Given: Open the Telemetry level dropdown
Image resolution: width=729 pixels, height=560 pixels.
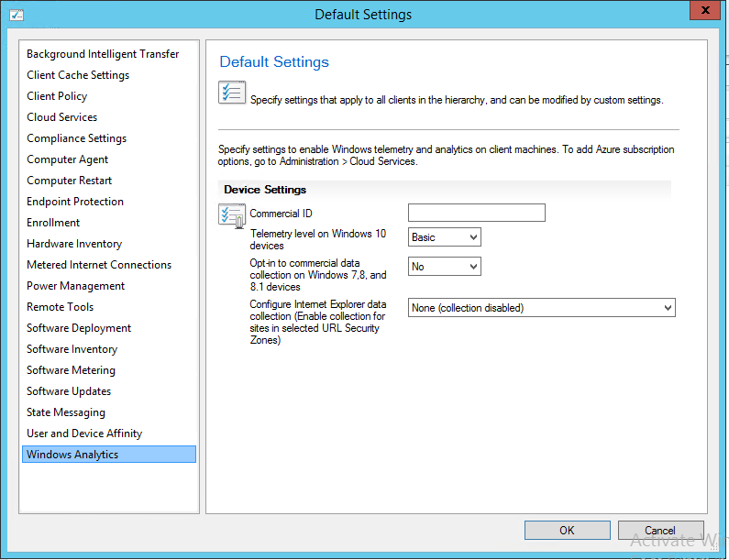Looking at the screenshot, I should [444, 237].
